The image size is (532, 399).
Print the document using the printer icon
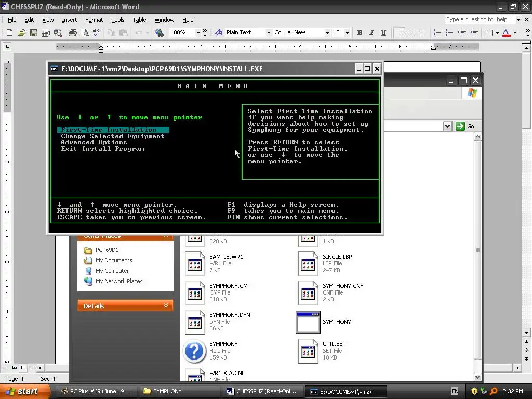(72, 33)
